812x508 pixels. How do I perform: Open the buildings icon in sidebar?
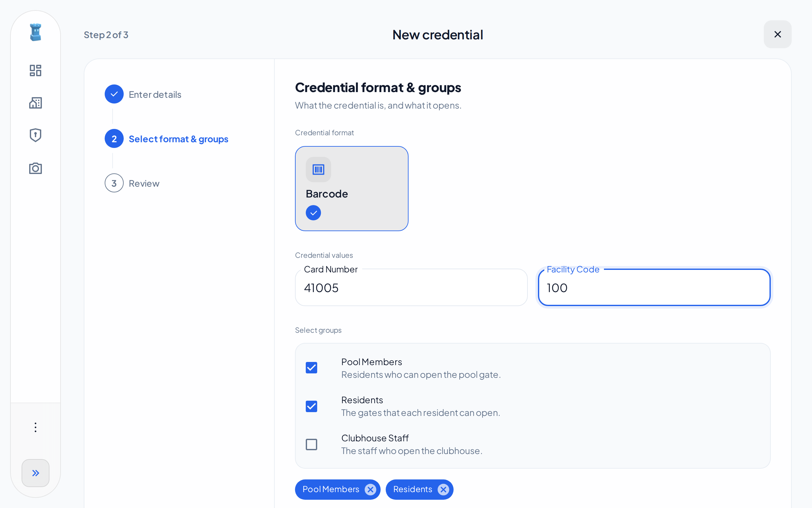[35, 103]
